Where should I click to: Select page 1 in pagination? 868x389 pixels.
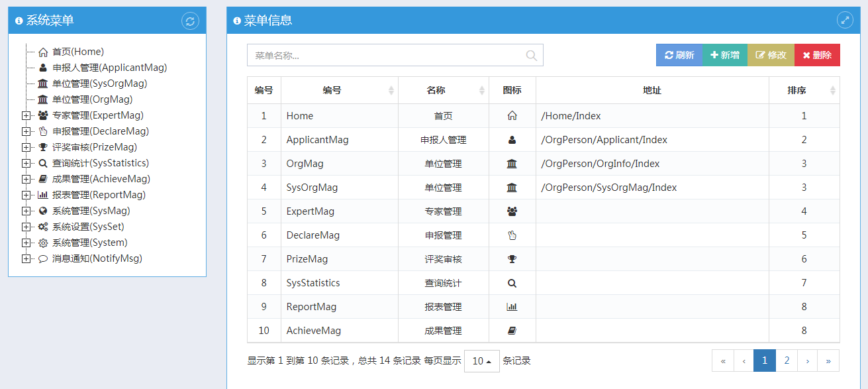[x=765, y=361]
